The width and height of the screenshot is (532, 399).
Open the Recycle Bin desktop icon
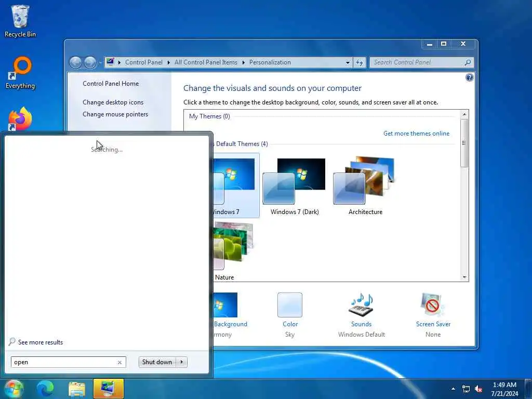click(20, 21)
